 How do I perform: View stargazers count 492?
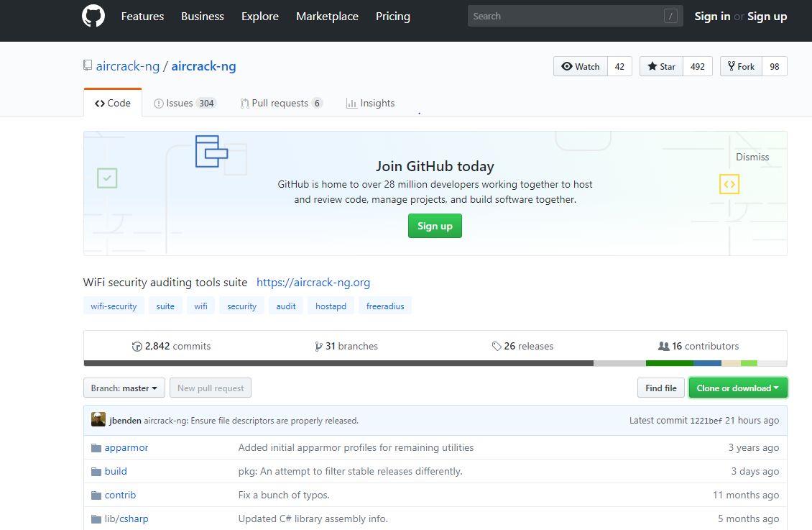point(698,66)
